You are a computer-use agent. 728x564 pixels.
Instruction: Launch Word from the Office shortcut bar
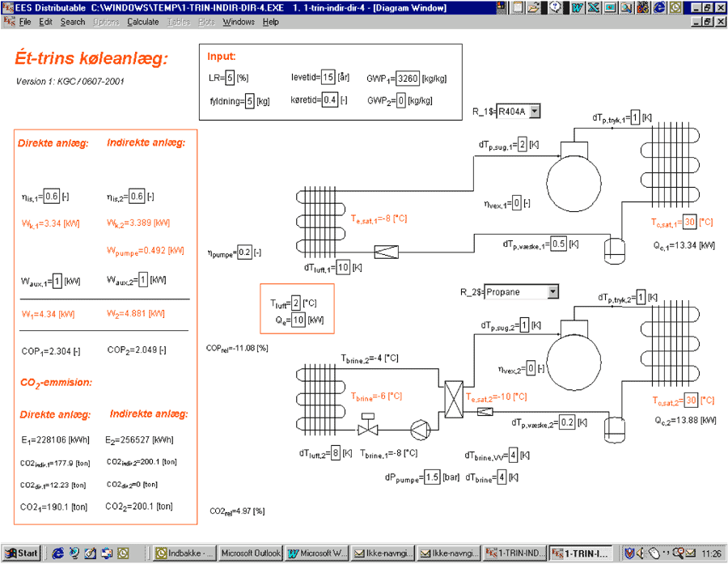[x=578, y=7]
